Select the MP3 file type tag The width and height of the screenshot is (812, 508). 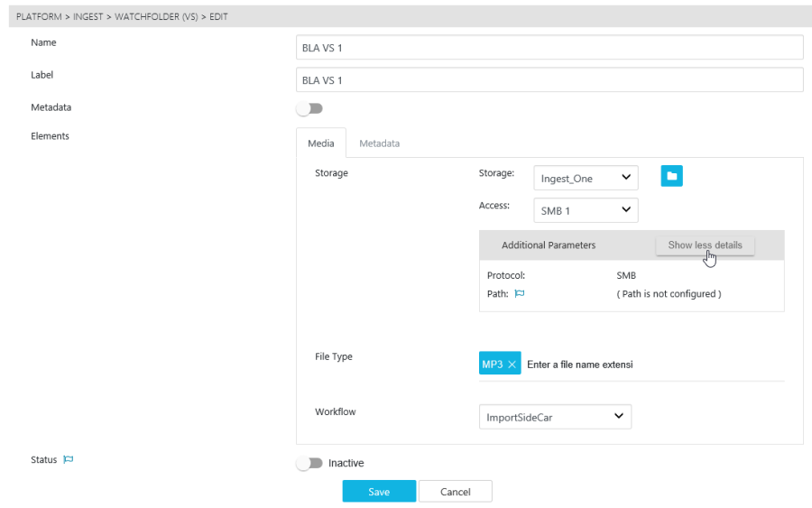[492, 364]
